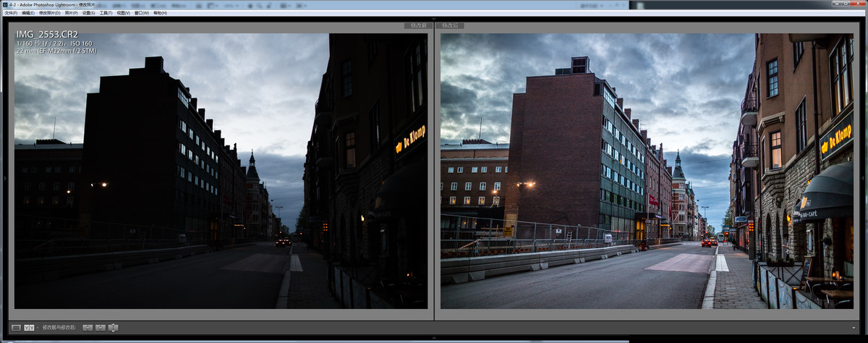Click the Lightroom icon in the title bar

5,4
